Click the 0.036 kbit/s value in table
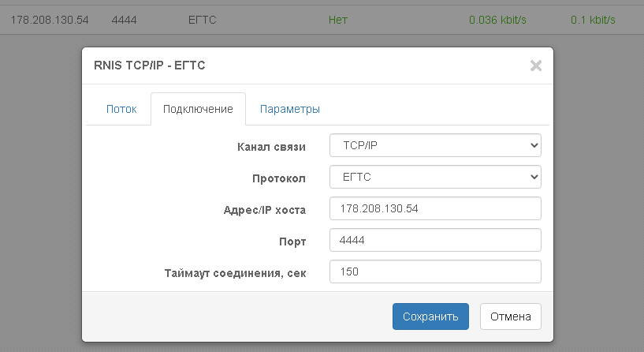The width and height of the screenshot is (644, 352). coord(497,19)
